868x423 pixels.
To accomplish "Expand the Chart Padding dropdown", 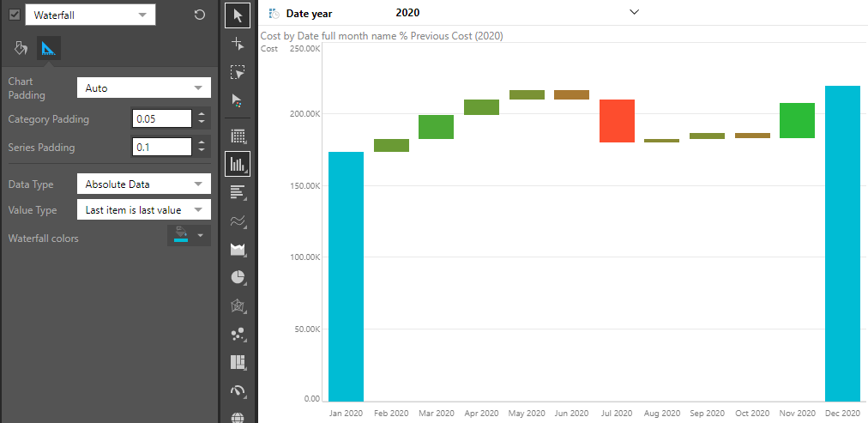I will pyautogui.click(x=143, y=88).
